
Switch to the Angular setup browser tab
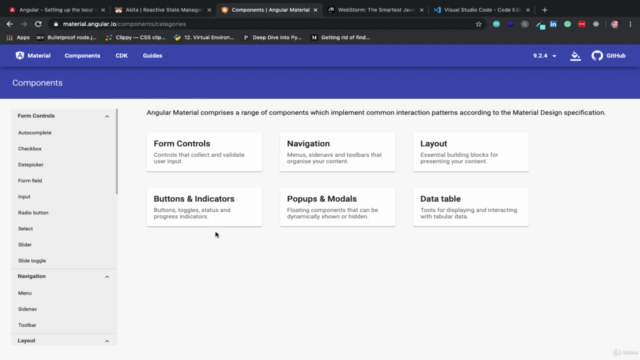tap(56, 10)
